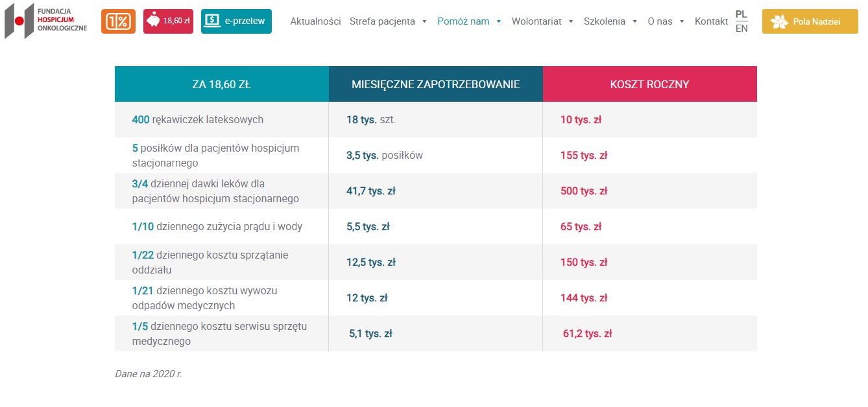Open the Wolontariat submenu arrow
The height and width of the screenshot is (407, 868).
click(x=571, y=21)
